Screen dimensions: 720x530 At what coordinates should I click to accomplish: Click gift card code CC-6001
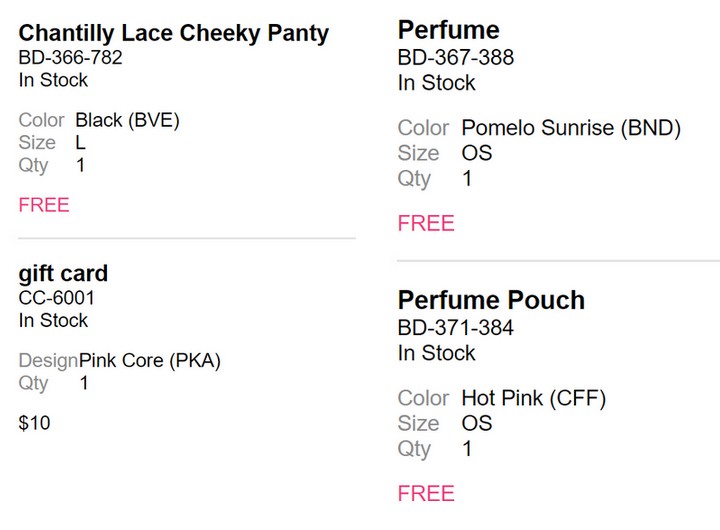(x=56, y=298)
